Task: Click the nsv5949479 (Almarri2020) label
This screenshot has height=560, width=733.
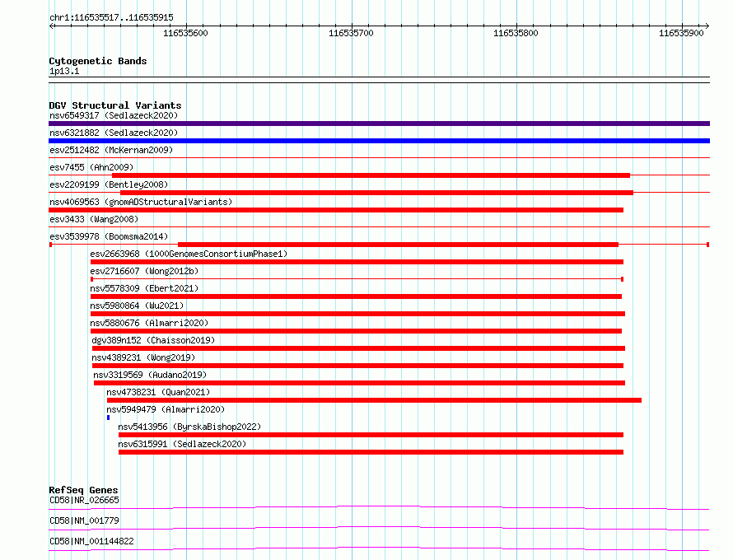Action: (166, 409)
